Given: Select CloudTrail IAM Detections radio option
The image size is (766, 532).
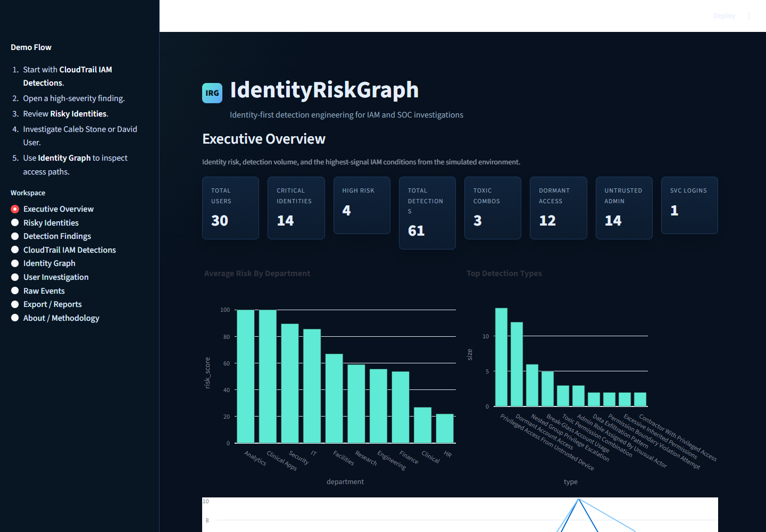Looking at the screenshot, I should (63, 250).
